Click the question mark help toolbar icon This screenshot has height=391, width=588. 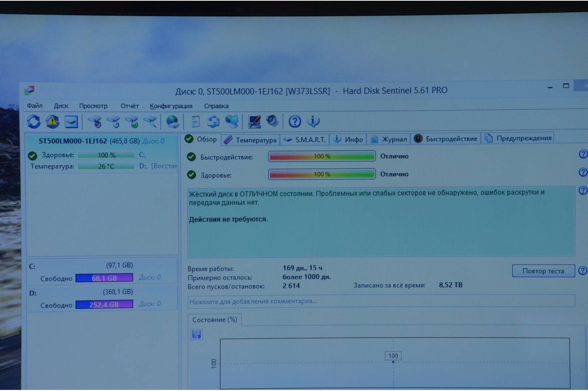pos(294,121)
